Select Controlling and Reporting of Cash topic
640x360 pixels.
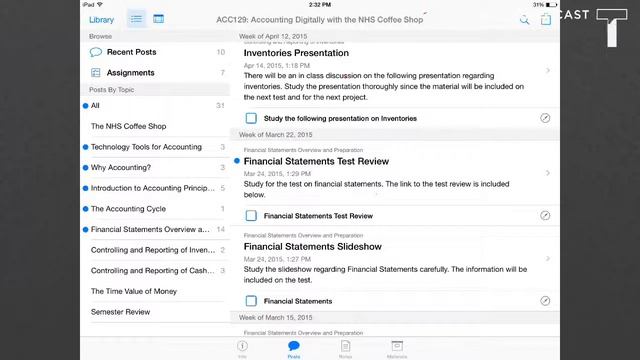(155, 271)
